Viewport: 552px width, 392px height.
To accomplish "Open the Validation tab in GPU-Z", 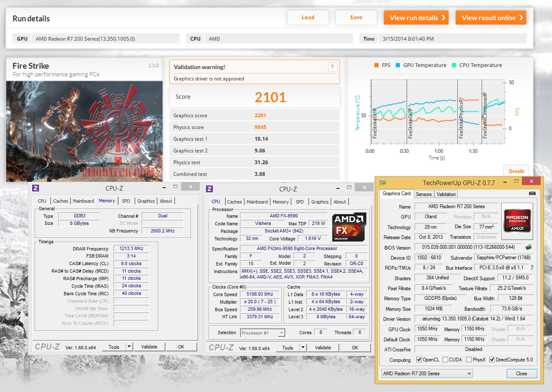I will pos(446,194).
